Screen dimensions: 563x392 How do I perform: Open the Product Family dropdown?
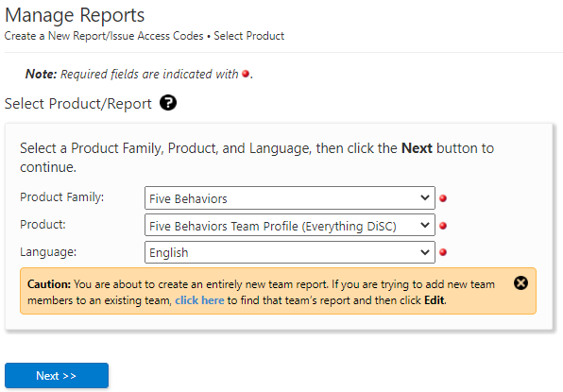pyautogui.click(x=290, y=197)
